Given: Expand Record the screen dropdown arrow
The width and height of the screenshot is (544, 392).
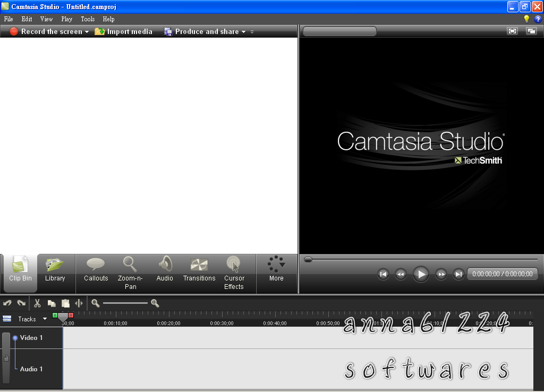Looking at the screenshot, I should [x=87, y=32].
